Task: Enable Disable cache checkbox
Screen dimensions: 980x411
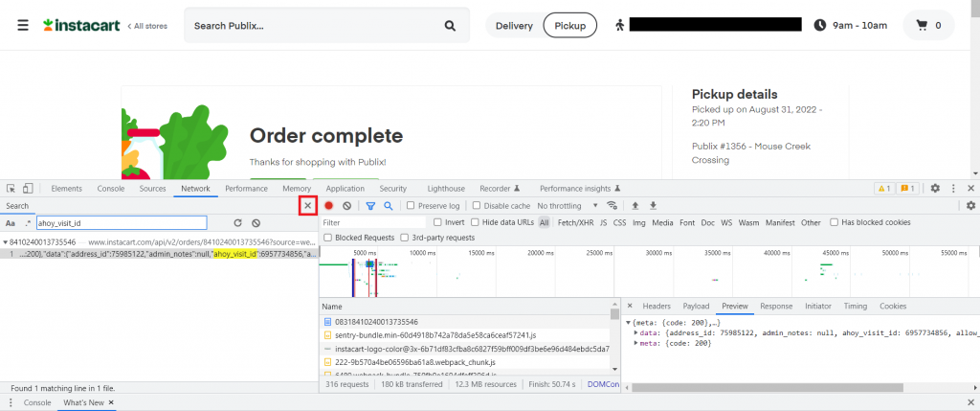Action: pos(477,205)
